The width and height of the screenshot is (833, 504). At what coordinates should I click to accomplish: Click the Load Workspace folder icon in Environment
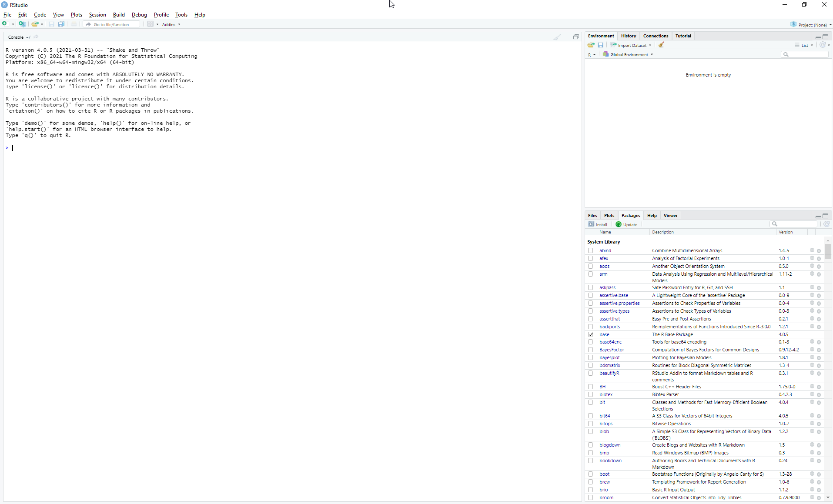(591, 45)
